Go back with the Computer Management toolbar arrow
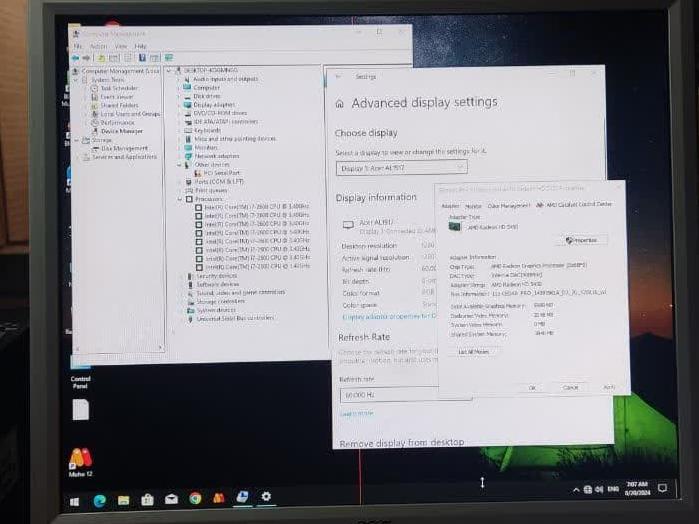The image size is (699, 524). click(76, 58)
